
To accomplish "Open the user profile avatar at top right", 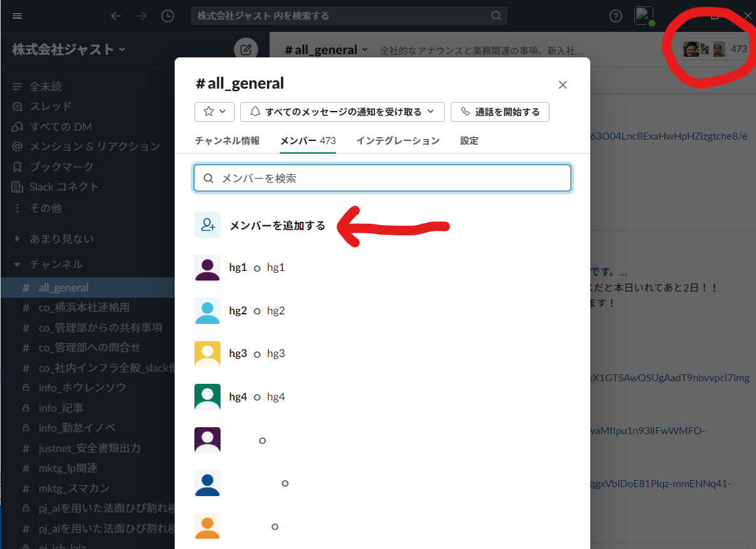I will point(644,16).
